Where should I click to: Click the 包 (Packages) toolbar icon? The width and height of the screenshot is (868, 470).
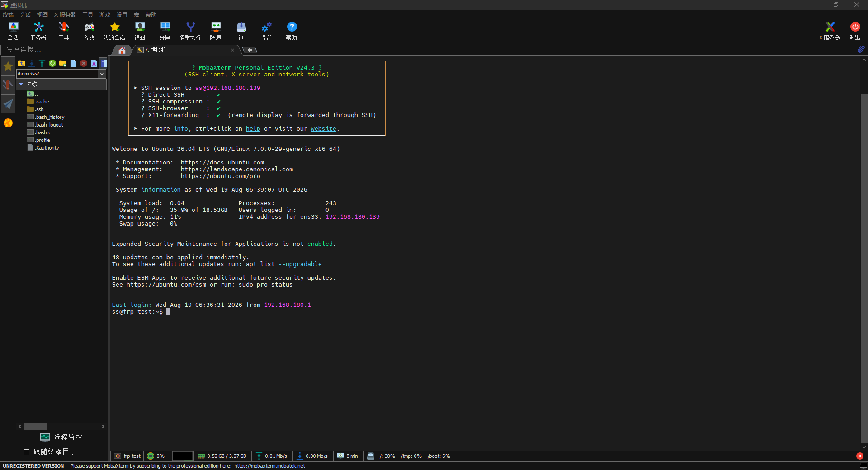click(241, 31)
